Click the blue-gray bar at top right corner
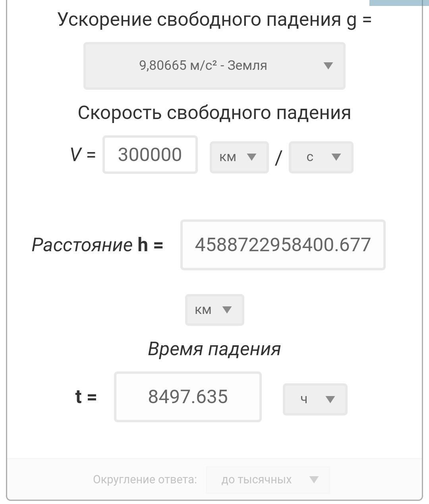This screenshot has width=429, height=504. 399,3
